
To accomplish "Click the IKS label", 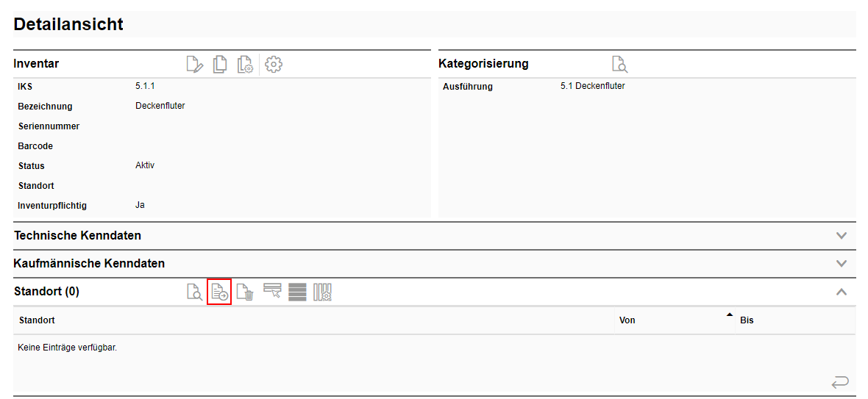I will click(26, 86).
